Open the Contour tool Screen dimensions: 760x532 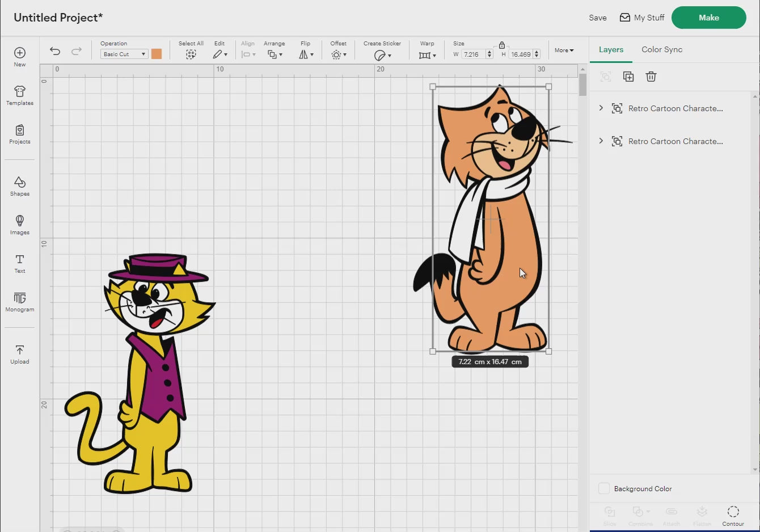pyautogui.click(x=733, y=516)
